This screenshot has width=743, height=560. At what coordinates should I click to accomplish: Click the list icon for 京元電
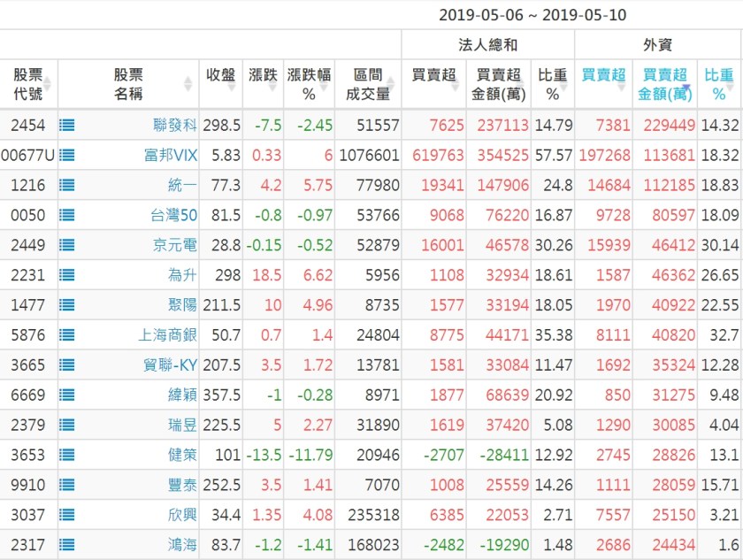click(x=66, y=246)
